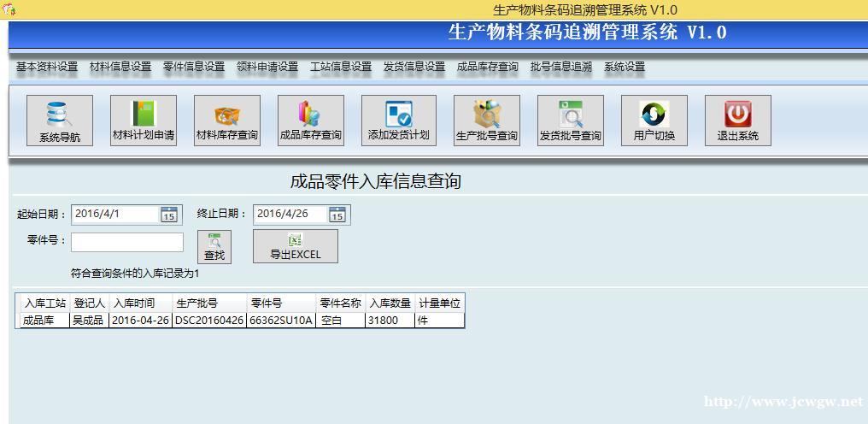Viewport: 868px width, 424px height.
Task: Open the 生产批号查询 toolbar icon
Action: 486,121
